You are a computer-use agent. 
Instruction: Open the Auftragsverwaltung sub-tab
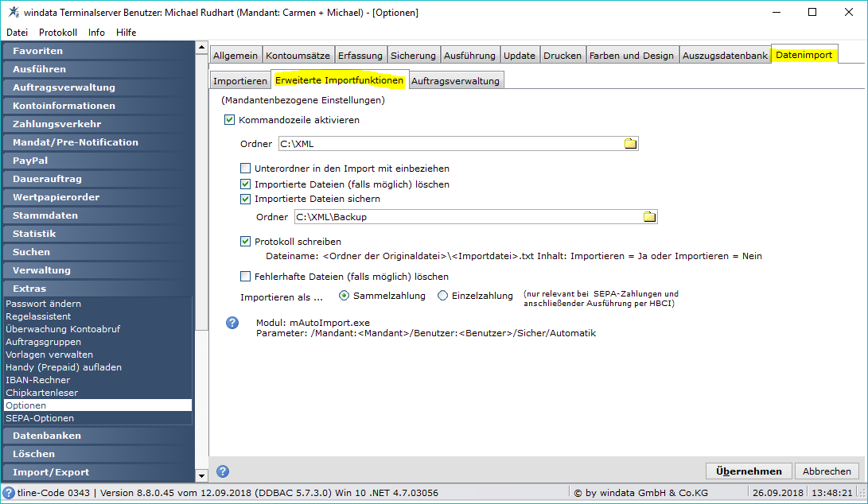point(456,81)
